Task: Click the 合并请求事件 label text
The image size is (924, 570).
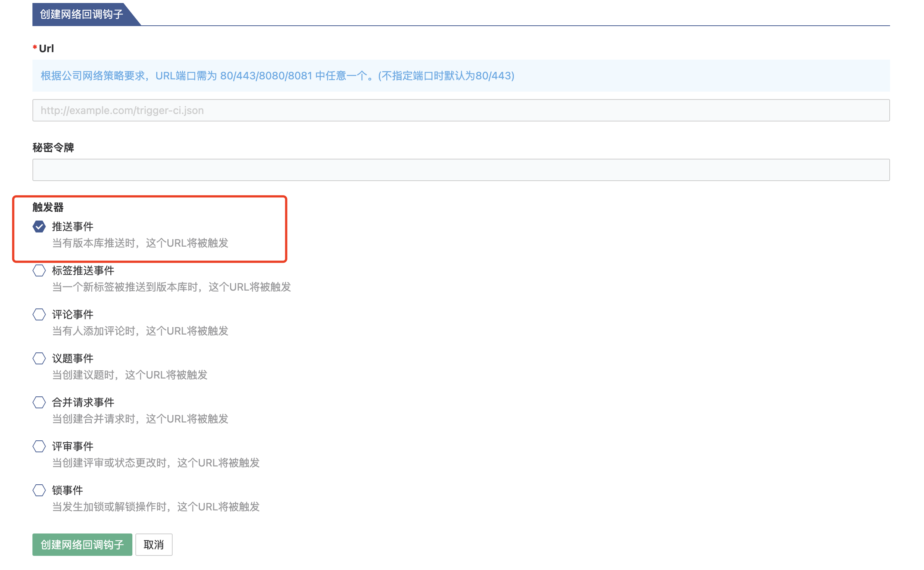Action: 83,402
